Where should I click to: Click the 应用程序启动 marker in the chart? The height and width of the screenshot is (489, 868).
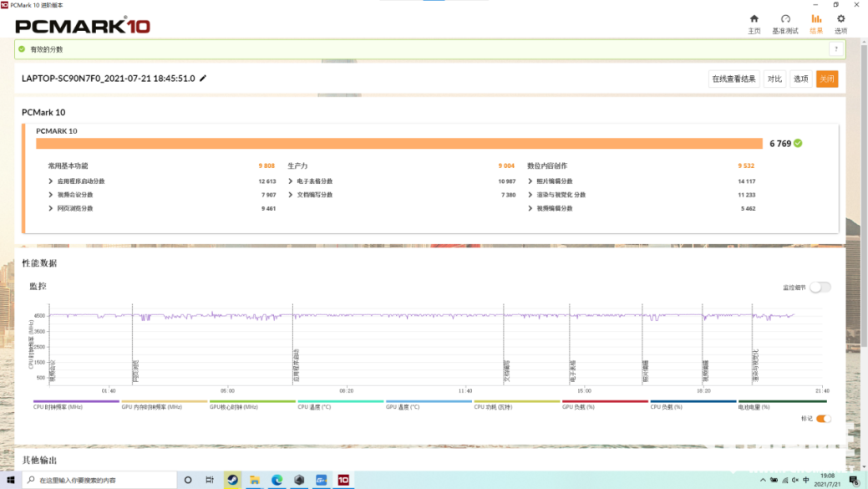[297, 365]
